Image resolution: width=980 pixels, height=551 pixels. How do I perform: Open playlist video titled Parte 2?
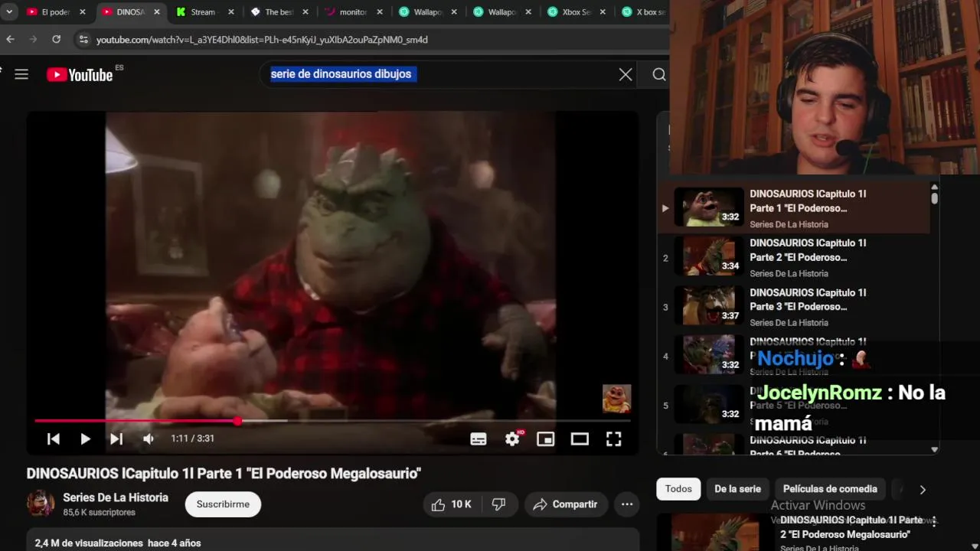point(808,250)
